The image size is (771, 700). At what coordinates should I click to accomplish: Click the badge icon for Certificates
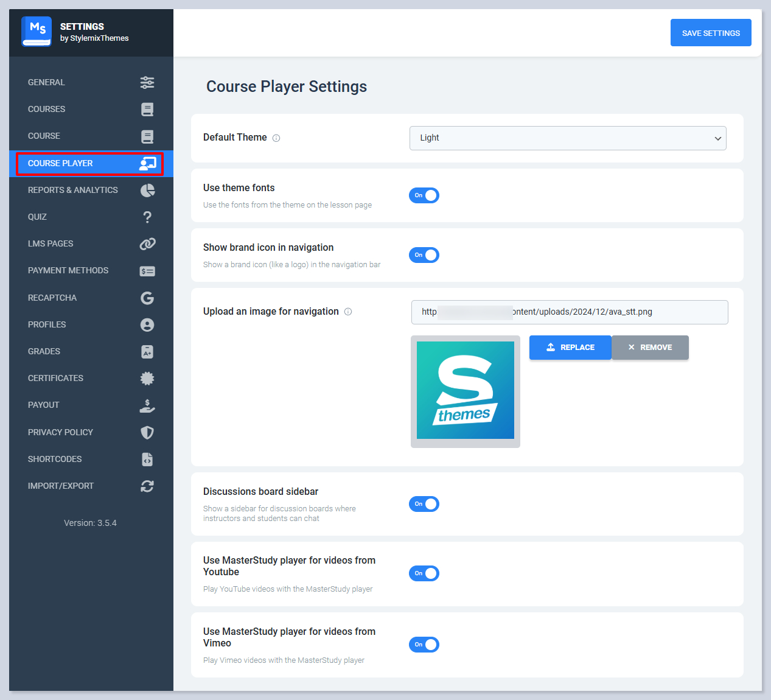(x=147, y=379)
